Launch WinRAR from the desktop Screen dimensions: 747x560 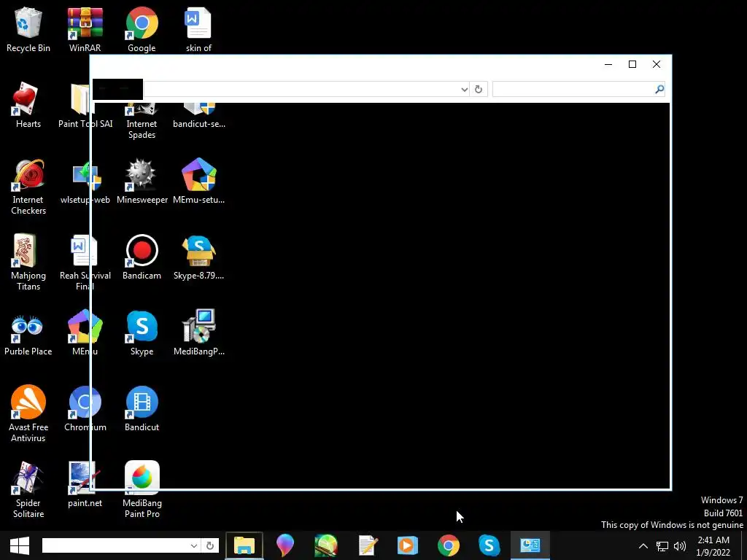[x=85, y=28]
